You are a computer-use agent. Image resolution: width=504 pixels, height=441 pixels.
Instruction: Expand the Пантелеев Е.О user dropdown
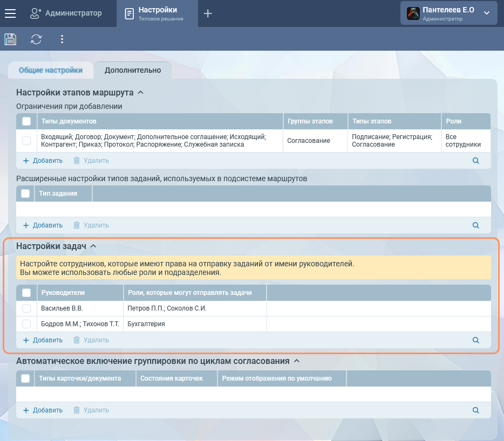point(486,13)
